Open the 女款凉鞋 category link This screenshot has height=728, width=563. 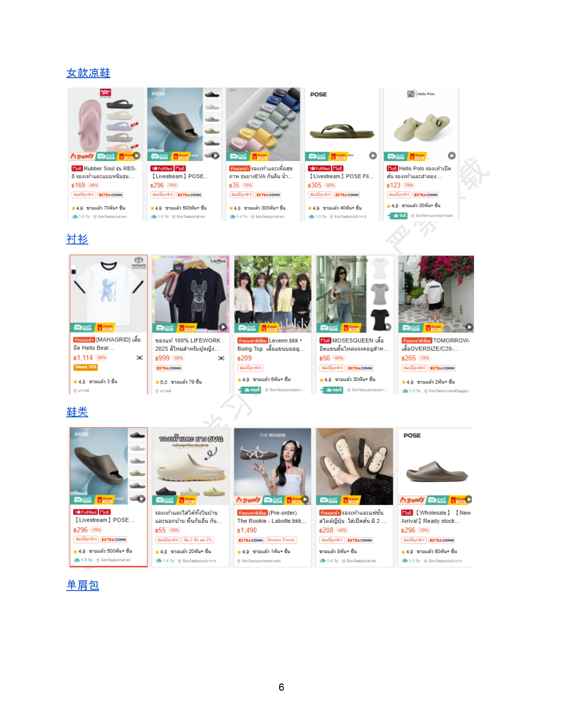(x=88, y=73)
